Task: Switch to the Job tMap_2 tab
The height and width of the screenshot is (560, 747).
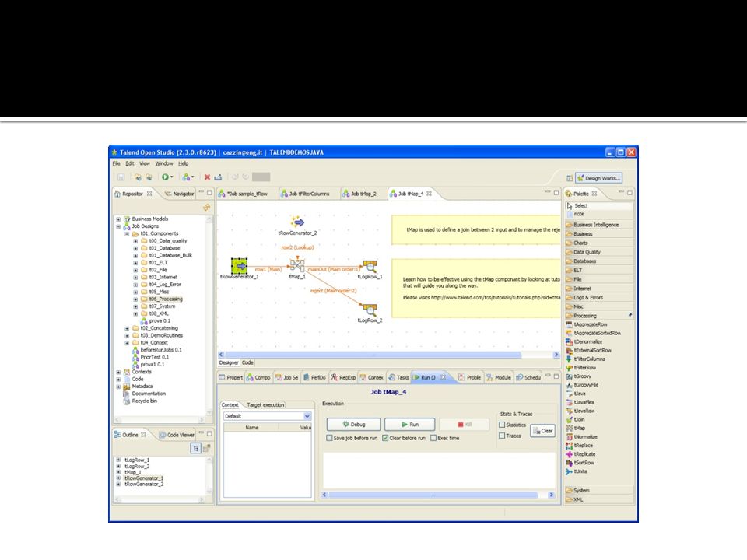Action: (359, 194)
